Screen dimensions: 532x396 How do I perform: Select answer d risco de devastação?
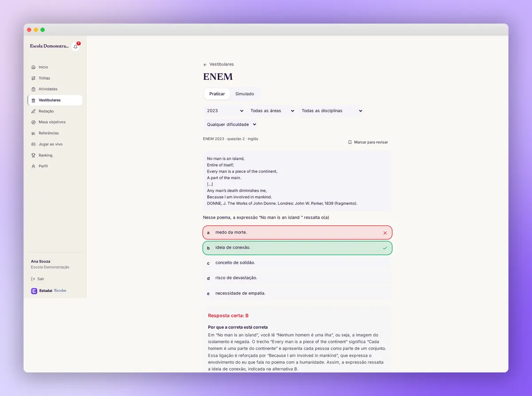[297, 278]
